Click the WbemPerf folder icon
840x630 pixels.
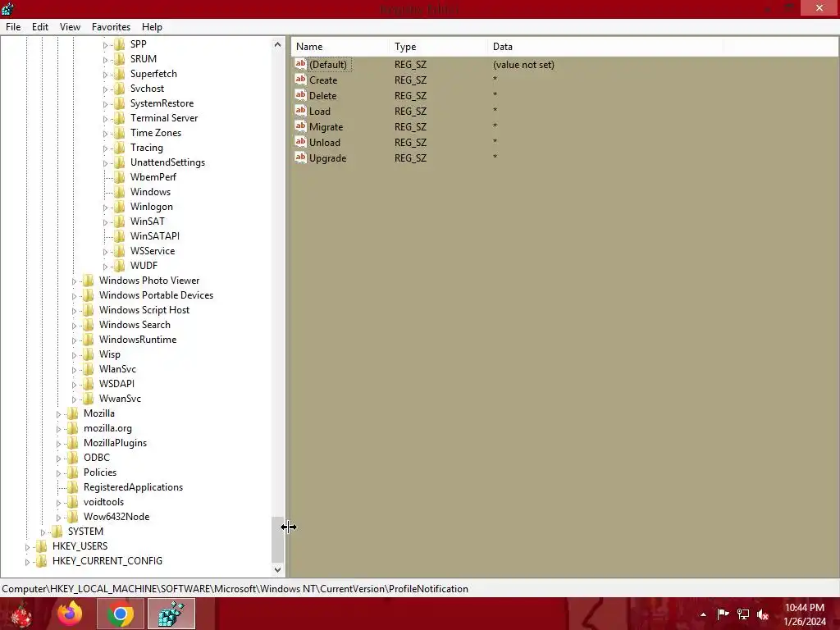(x=120, y=176)
